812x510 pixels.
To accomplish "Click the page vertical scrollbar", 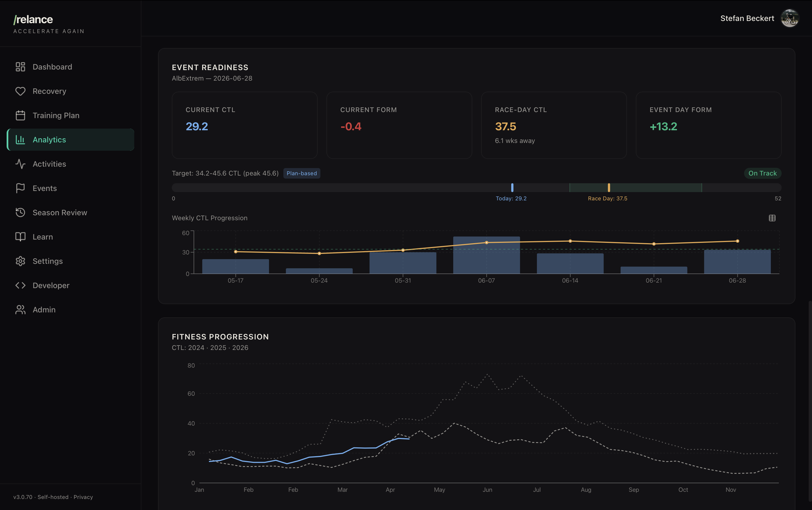I will point(810,401).
